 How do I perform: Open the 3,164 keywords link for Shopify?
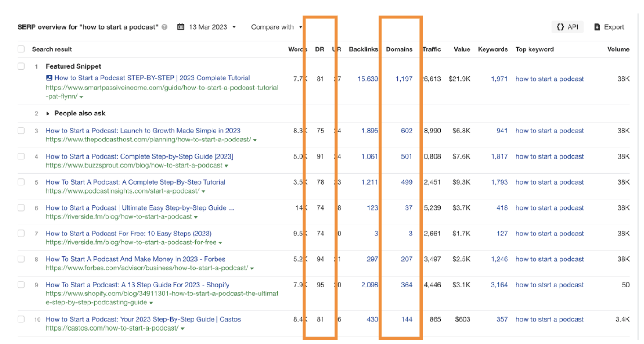(x=499, y=285)
